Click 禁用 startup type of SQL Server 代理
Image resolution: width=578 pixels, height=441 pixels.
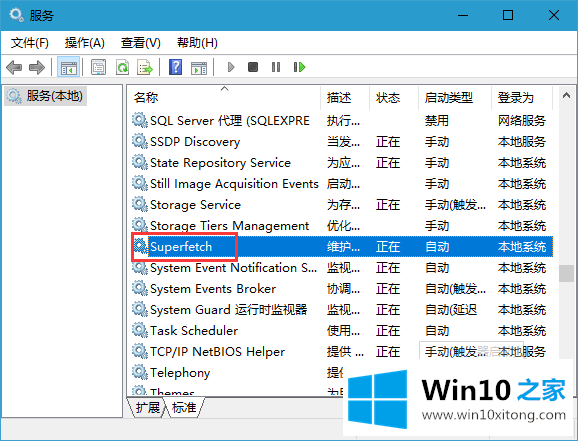click(436, 121)
